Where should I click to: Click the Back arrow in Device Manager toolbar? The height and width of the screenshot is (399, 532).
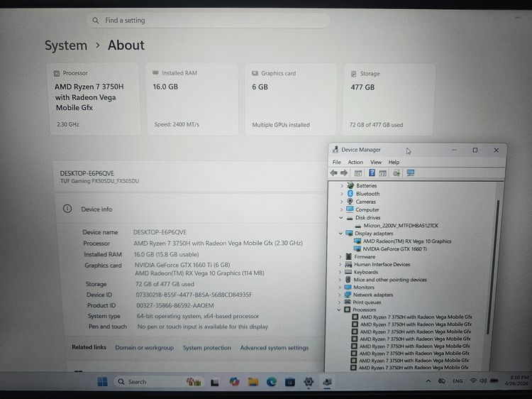click(x=333, y=173)
